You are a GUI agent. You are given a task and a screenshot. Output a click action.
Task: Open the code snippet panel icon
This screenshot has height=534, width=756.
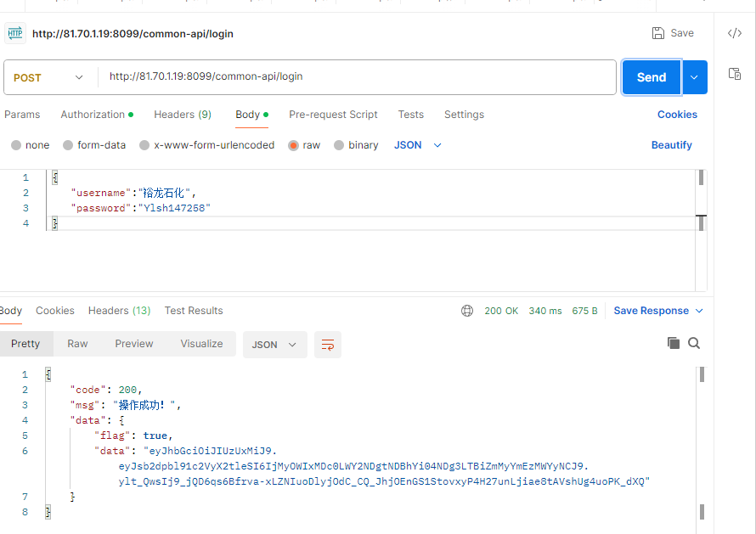coord(734,33)
